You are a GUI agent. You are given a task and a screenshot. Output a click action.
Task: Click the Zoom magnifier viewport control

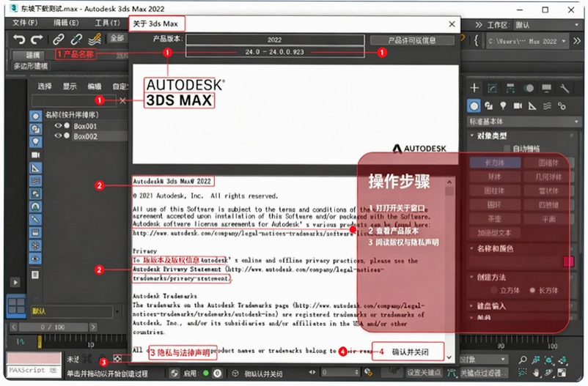(522, 360)
